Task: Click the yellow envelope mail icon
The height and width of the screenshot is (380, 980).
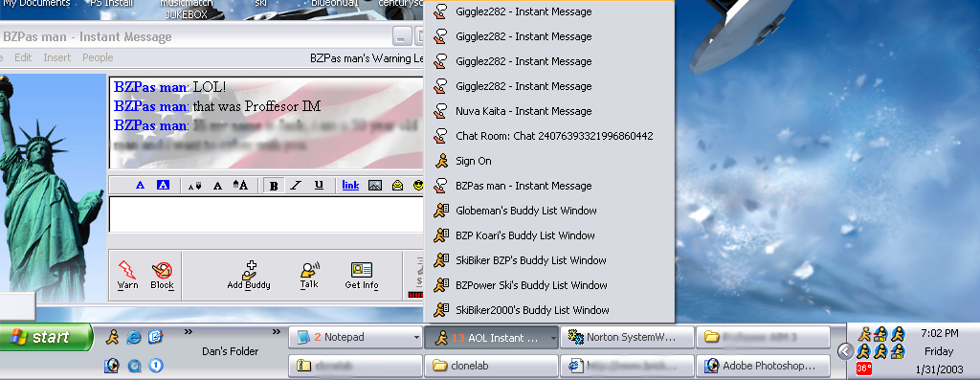Action: point(397,186)
